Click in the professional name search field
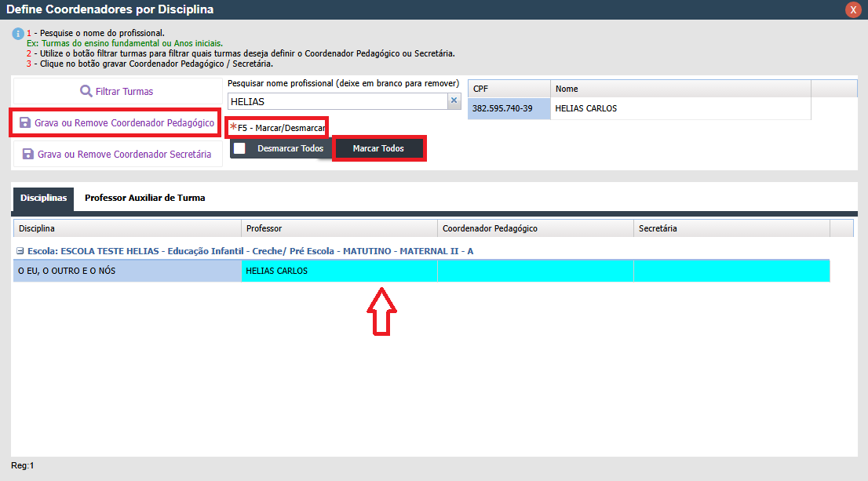This screenshot has height=481, width=868. [337, 101]
